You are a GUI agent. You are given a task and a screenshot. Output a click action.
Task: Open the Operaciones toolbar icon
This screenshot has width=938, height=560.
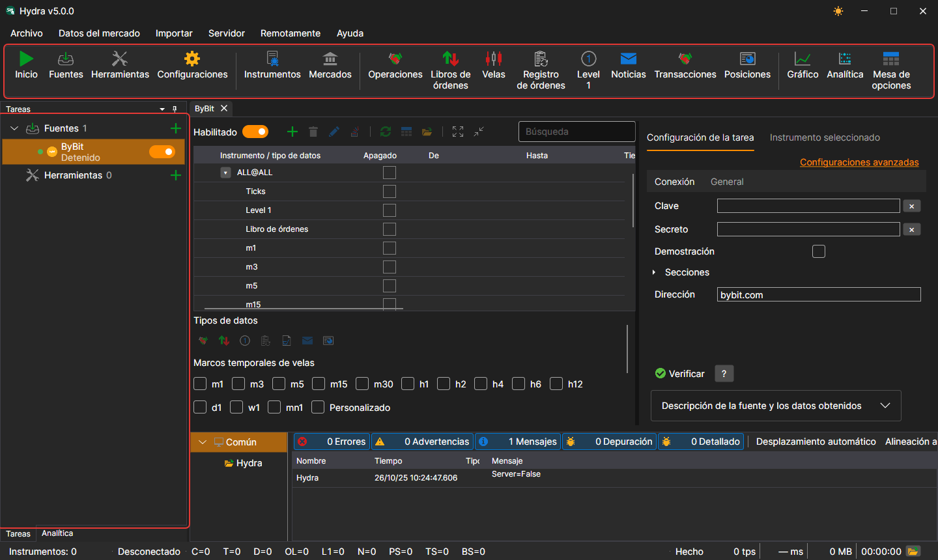(395, 59)
